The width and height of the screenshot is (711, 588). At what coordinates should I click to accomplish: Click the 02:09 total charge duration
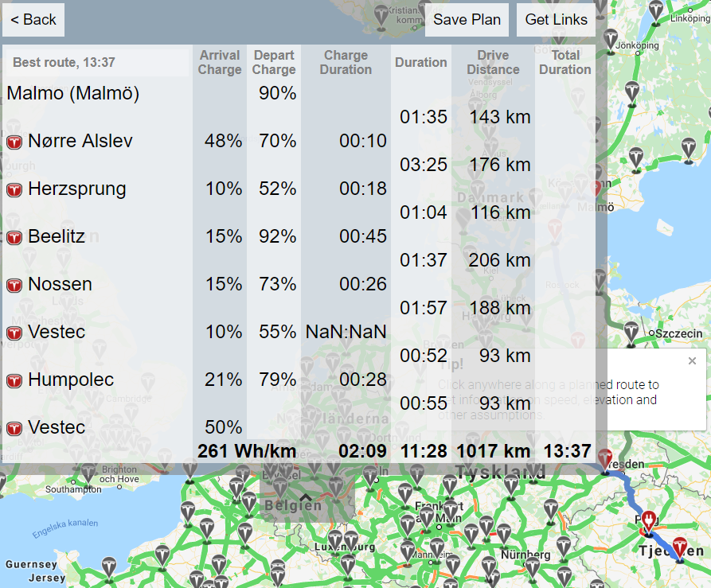tap(363, 451)
